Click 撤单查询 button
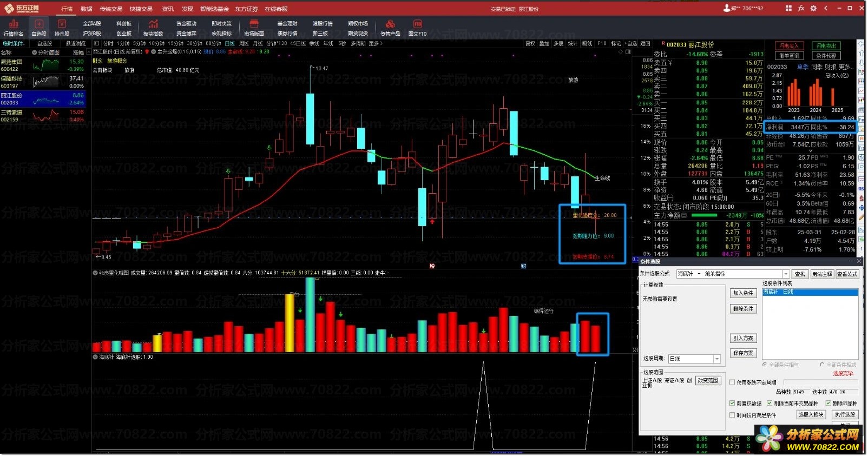 pos(789,56)
